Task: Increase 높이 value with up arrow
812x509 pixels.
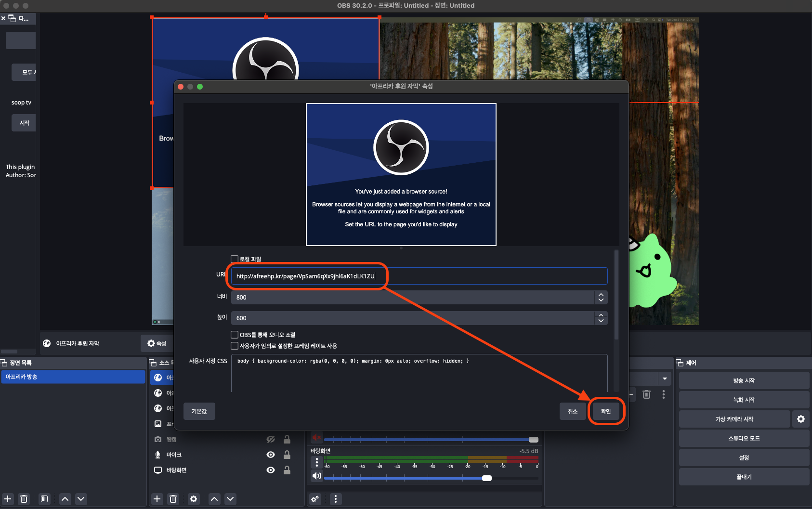Action: [601, 315]
